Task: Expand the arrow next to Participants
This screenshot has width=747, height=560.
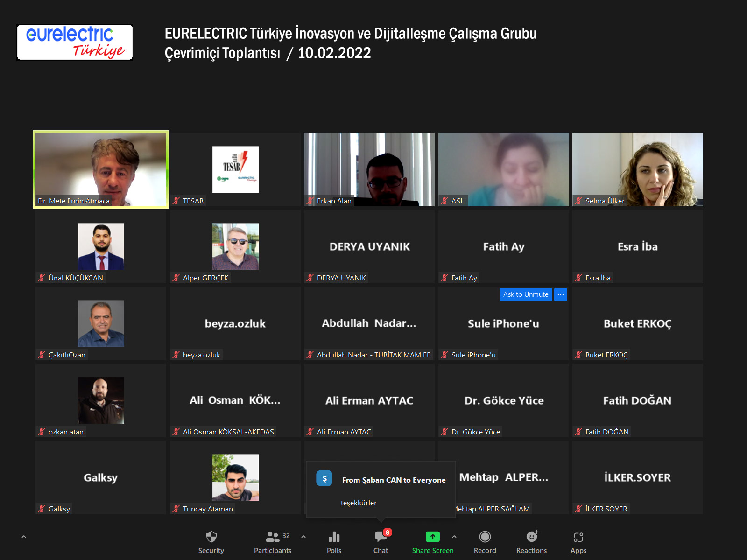Action: click(303, 537)
